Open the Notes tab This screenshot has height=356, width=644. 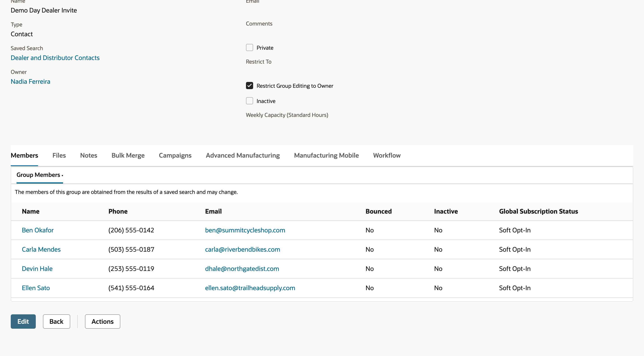(89, 155)
